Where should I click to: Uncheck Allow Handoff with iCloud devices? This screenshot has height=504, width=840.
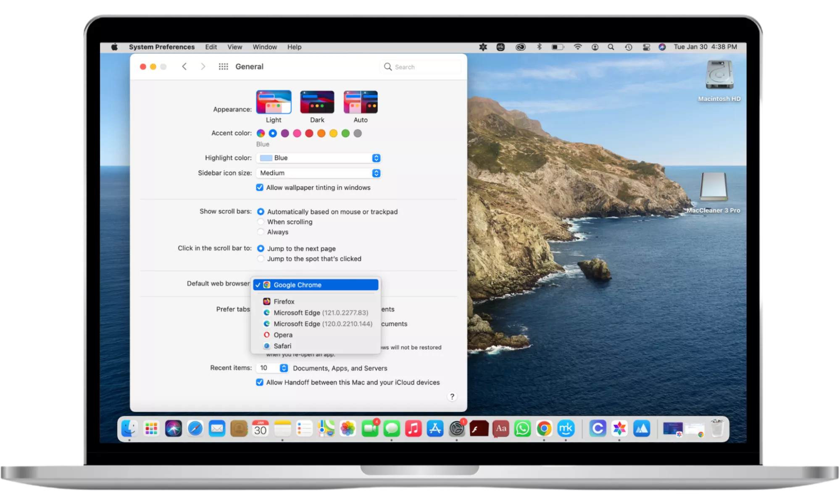pyautogui.click(x=260, y=382)
